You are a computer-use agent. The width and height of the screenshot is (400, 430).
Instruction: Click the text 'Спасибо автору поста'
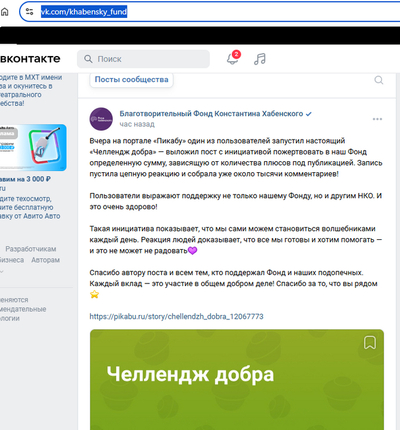129,273
